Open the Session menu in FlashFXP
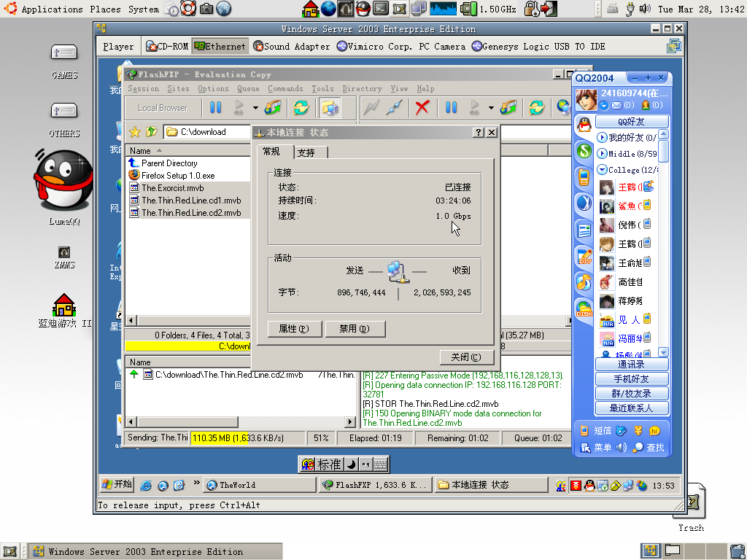The height and width of the screenshot is (560, 747). (x=144, y=88)
